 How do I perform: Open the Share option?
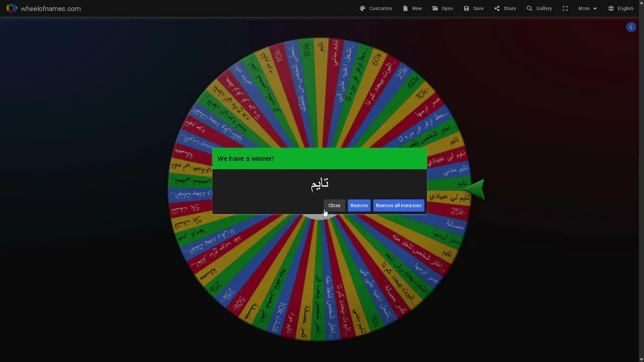(505, 9)
